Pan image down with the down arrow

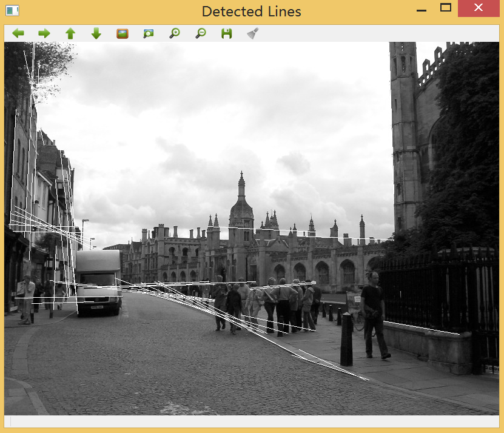[x=96, y=33]
